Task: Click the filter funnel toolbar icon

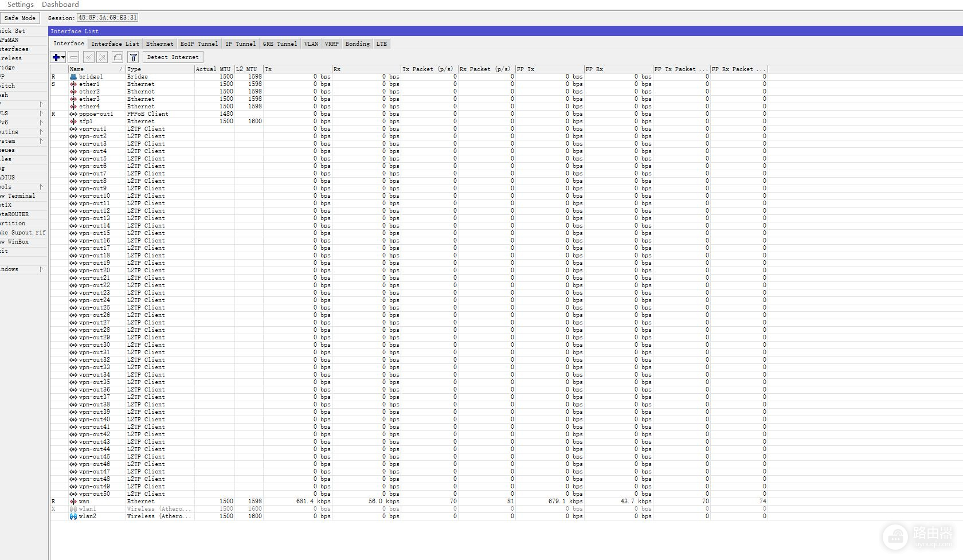Action: 133,57
